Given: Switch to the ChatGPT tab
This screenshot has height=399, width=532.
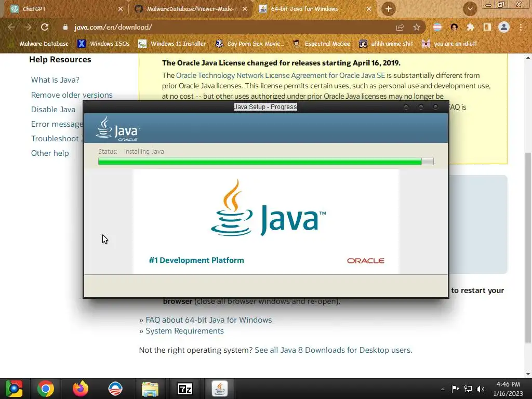Looking at the screenshot, I should tap(64, 9).
